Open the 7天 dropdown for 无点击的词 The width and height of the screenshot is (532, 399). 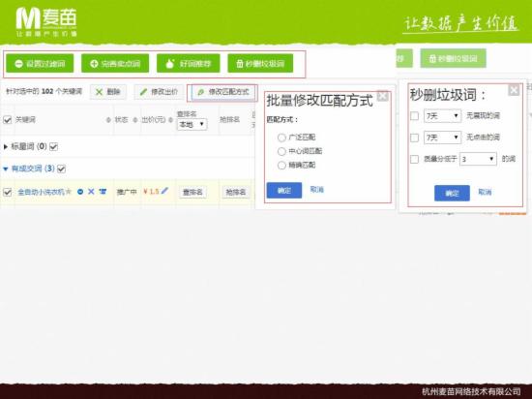pyautogui.click(x=442, y=138)
